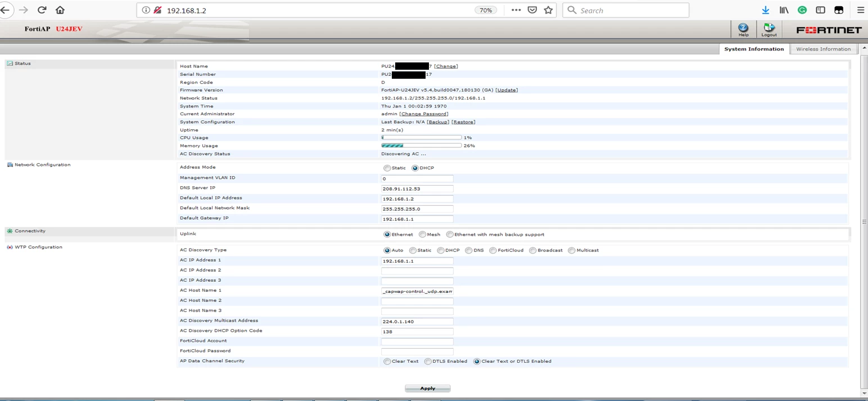This screenshot has width=868, height=401.
Task: Select Mesh uplink option
Action: (x=422, y=235)
